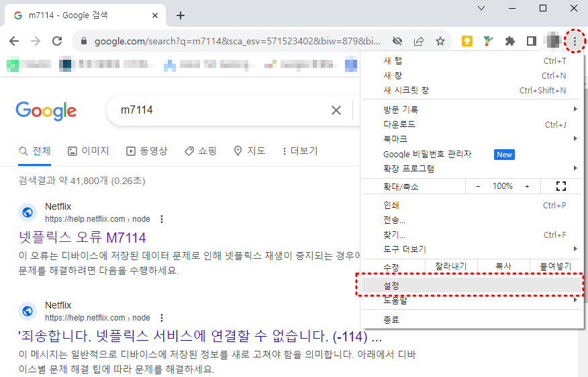Clear the search box with the X icon
The image size is (588, 377).
coord(336,110)
